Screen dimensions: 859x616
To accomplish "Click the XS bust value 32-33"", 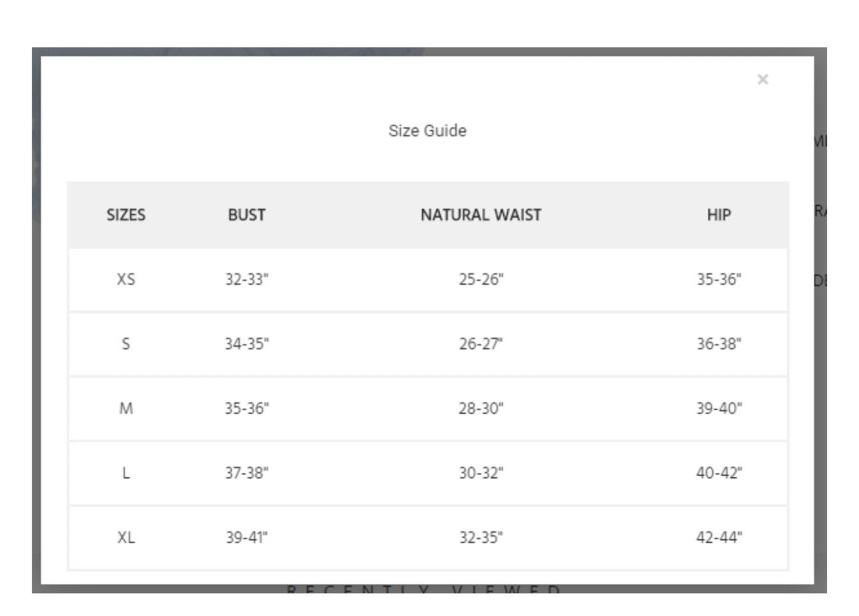I will 246,280.
